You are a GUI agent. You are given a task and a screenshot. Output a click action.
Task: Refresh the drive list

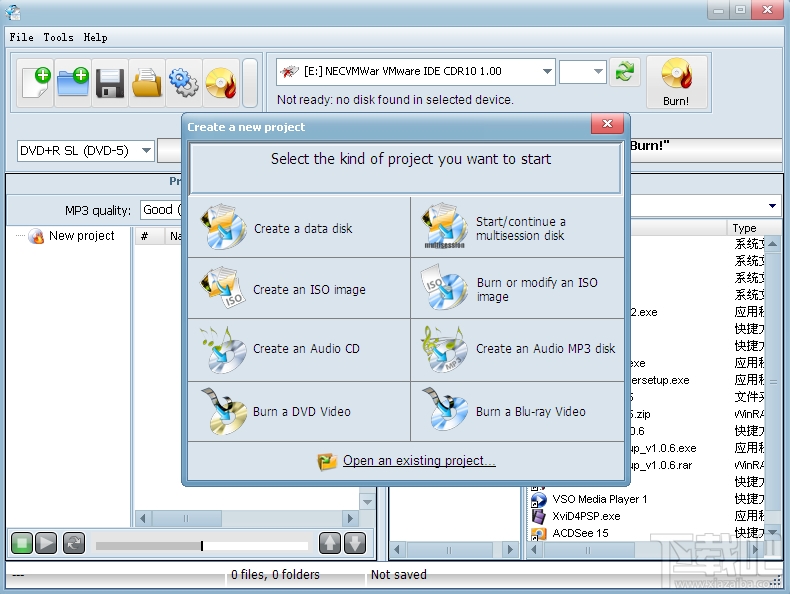(625, 72)
